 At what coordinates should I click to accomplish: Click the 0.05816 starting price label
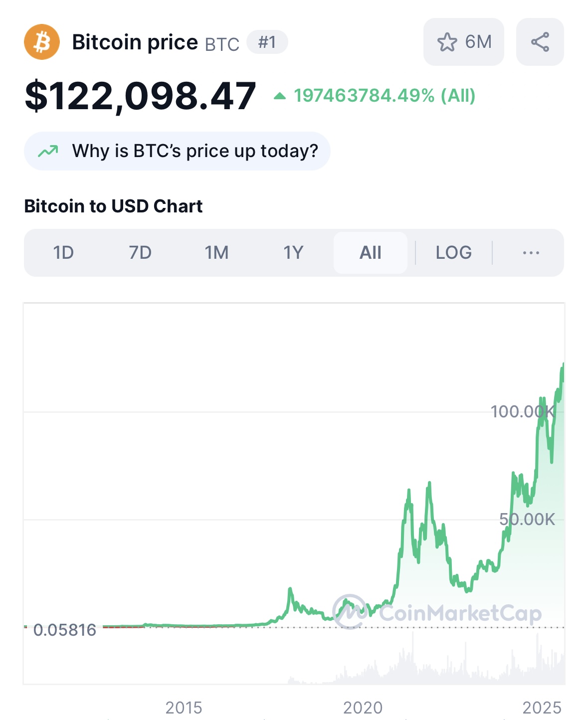tap(65, 630)
